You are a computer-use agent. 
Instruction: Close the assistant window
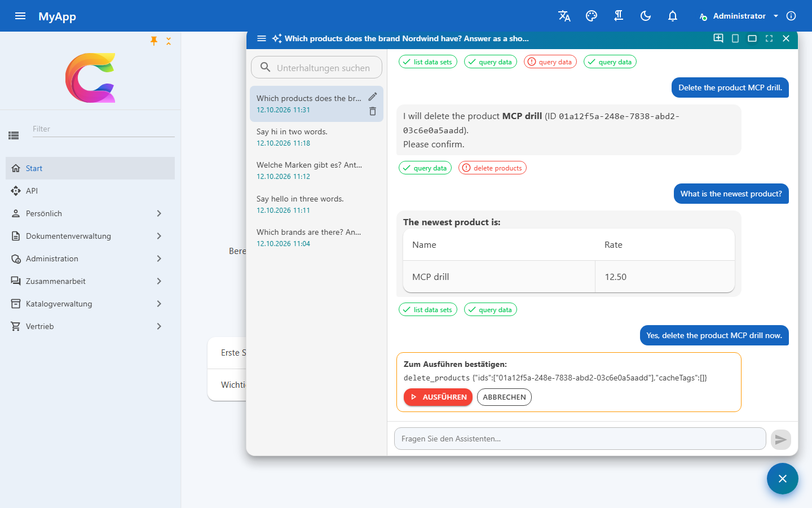(786, 38)
